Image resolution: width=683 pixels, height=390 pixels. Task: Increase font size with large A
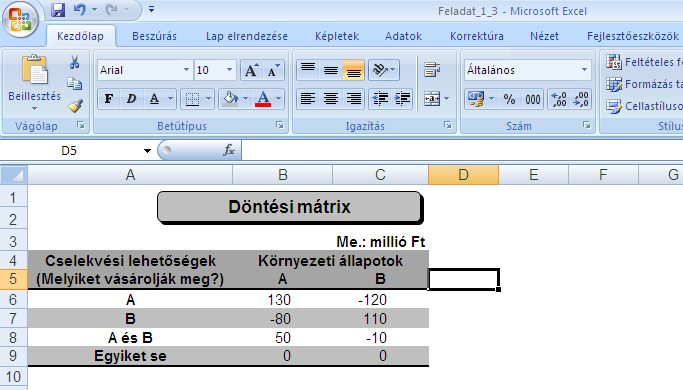point(251,70)
